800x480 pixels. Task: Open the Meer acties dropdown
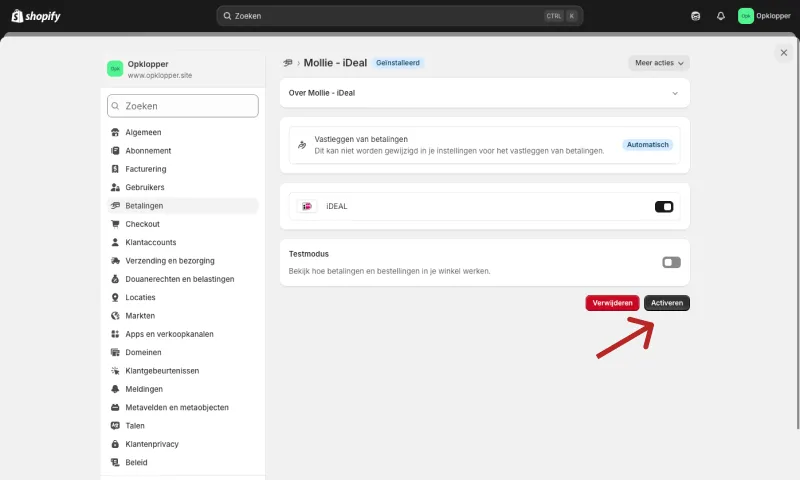pos(659,63)
